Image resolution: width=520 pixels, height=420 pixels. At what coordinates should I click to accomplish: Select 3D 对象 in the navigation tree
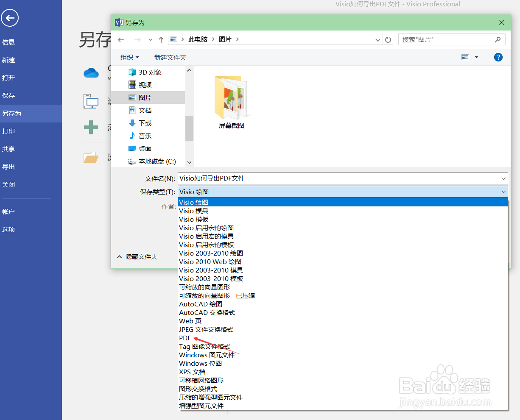pos(145,72)
